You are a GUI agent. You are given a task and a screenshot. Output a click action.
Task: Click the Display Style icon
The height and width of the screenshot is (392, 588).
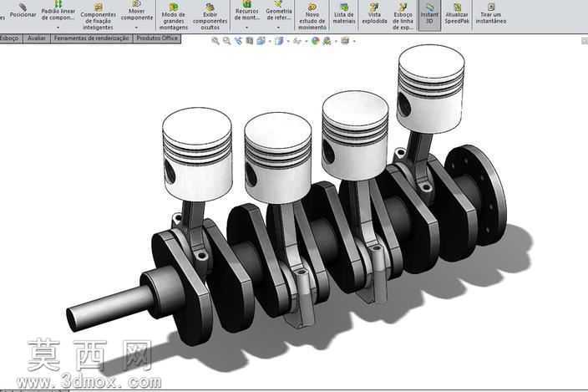(279, 41)
